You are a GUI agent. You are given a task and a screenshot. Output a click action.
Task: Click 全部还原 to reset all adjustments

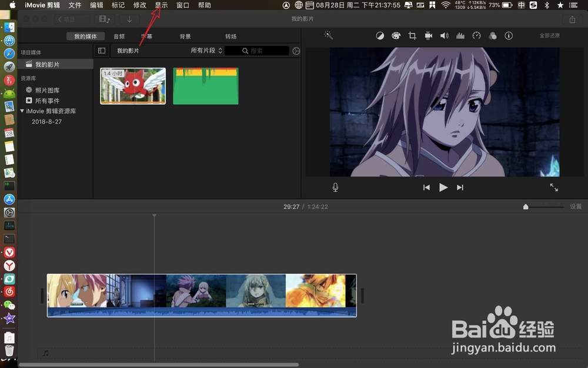[x=549, y=35]
